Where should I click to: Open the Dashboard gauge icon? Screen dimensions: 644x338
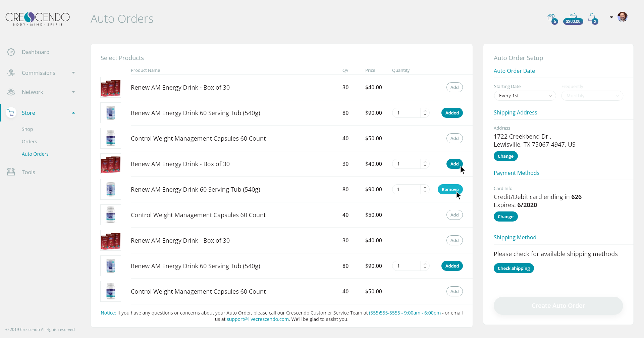(x=11, y=52)
